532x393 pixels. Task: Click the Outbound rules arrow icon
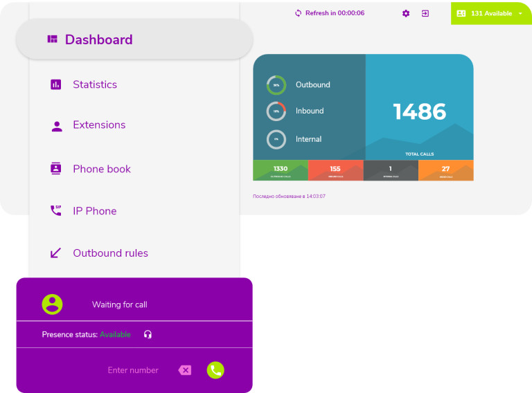coord(56,253)
